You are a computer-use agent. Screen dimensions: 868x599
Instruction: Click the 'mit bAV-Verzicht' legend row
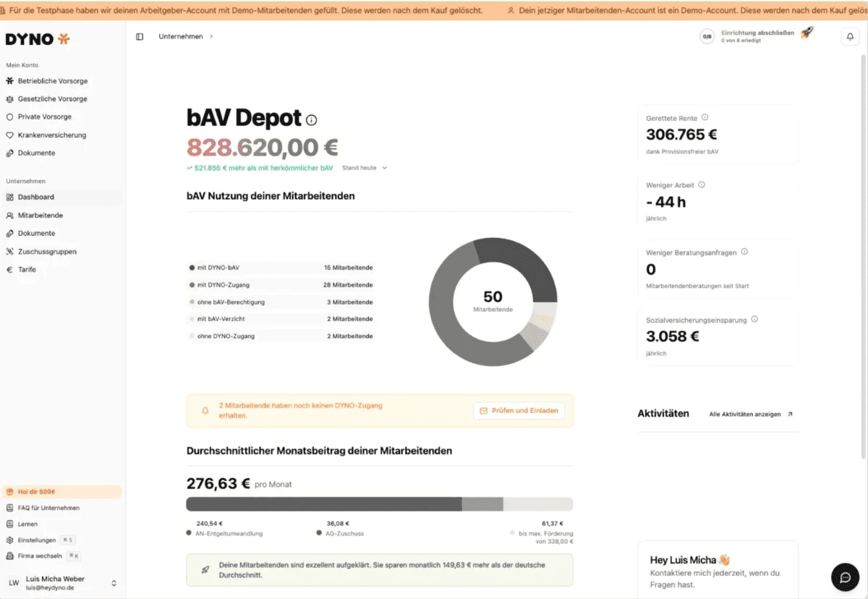280,319
